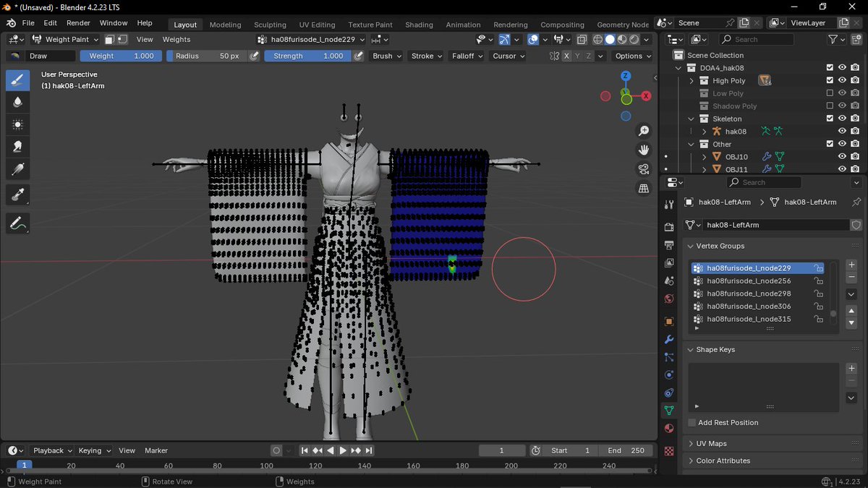
Task: Click the viewport zoom magnifier icon
Action: [x=644, y=131]
